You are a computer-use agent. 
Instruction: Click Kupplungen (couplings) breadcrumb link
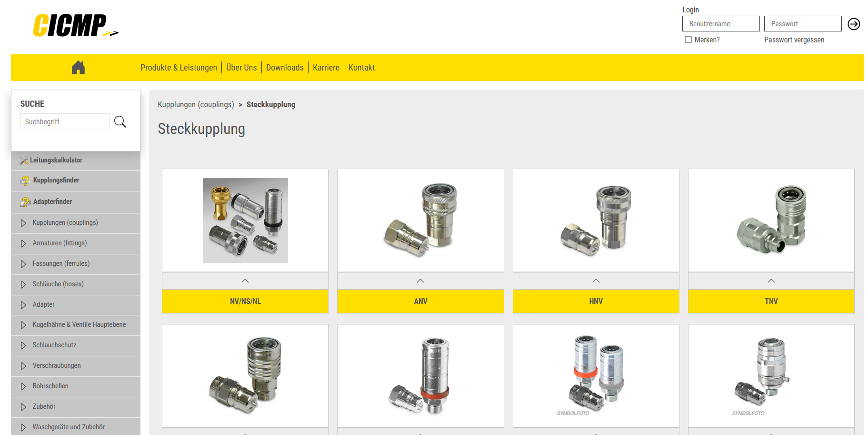[196, 104]
